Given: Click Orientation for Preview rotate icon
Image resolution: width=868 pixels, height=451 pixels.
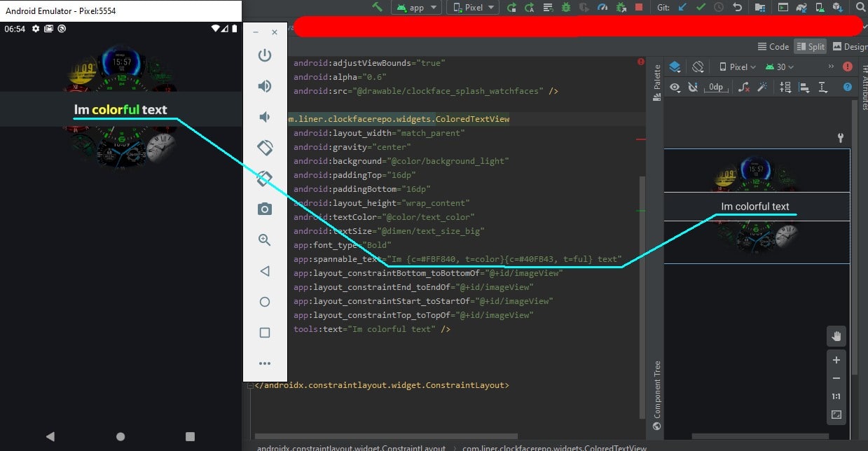Looking at the screenshot, I should [x=698, y=67].
